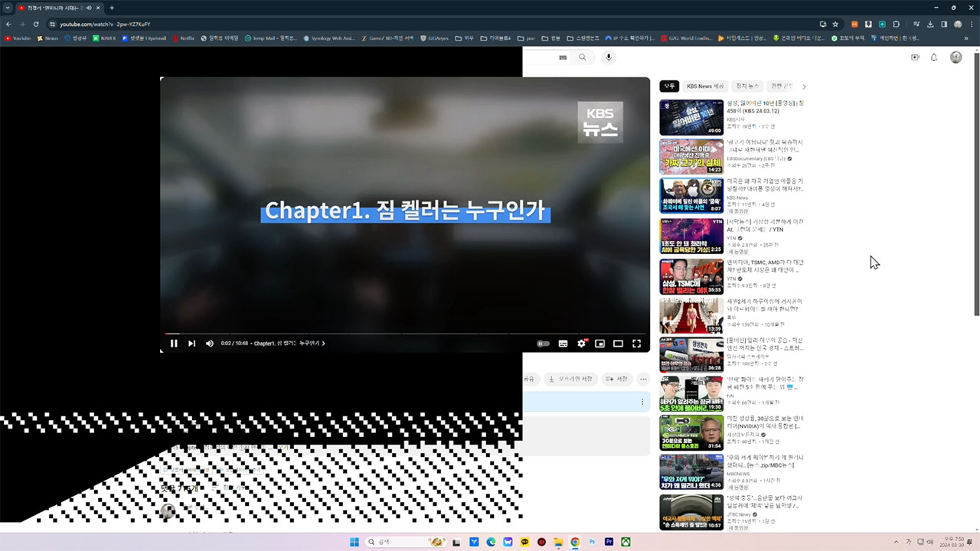Screen dimensions: 980x551
Task: Open the Synology Web Assistant bookmark
Action: [329, 37]
